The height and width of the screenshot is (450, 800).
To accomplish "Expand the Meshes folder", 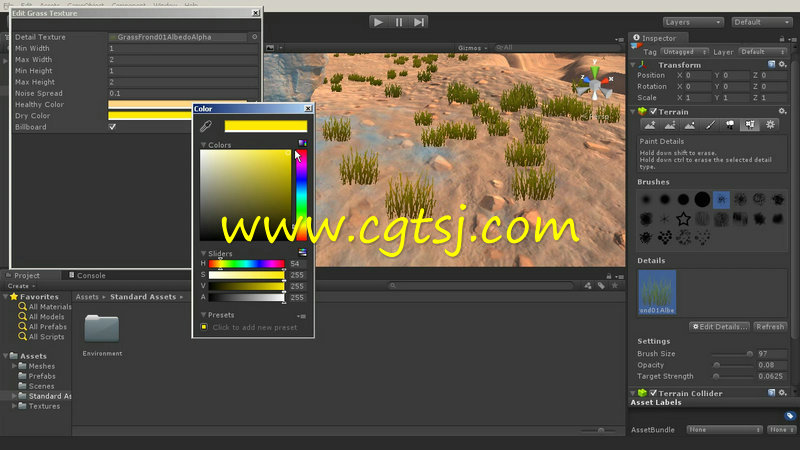I will coord(14,366).
